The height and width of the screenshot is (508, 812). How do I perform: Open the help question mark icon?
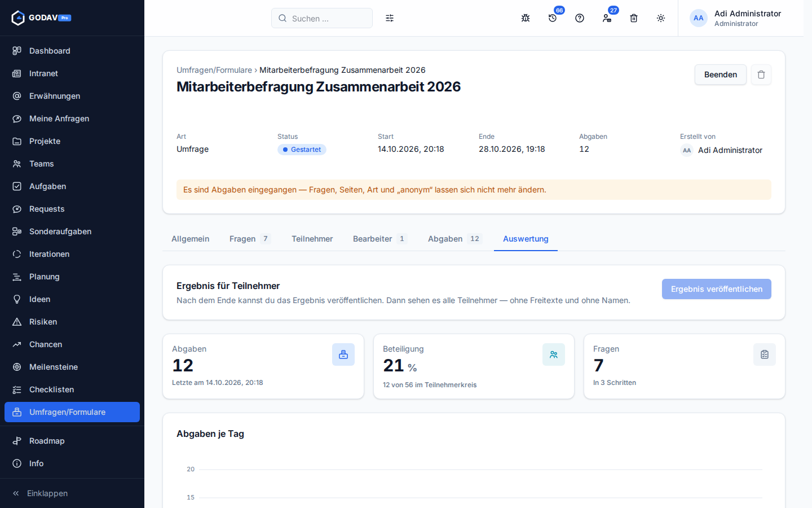coord(580,18)
